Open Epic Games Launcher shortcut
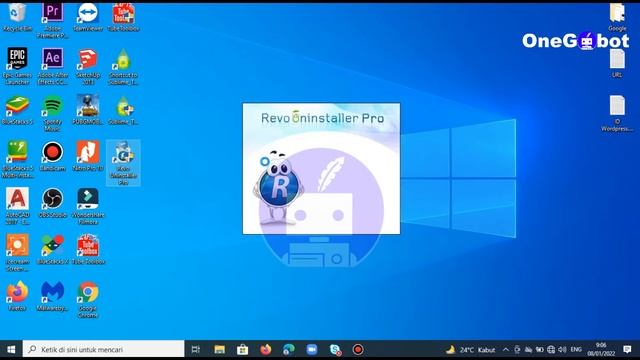This screenshot has width=640, height=360. (17, 66)
